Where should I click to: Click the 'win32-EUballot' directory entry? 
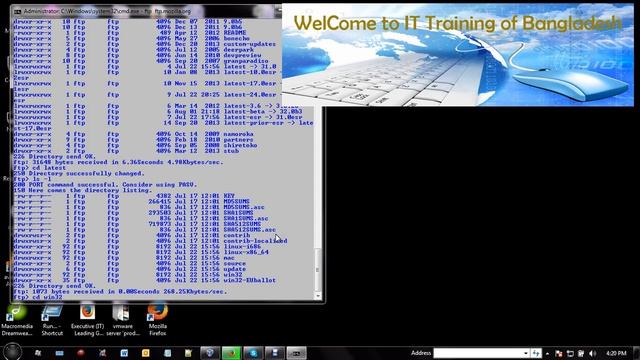tap(249, 280)
